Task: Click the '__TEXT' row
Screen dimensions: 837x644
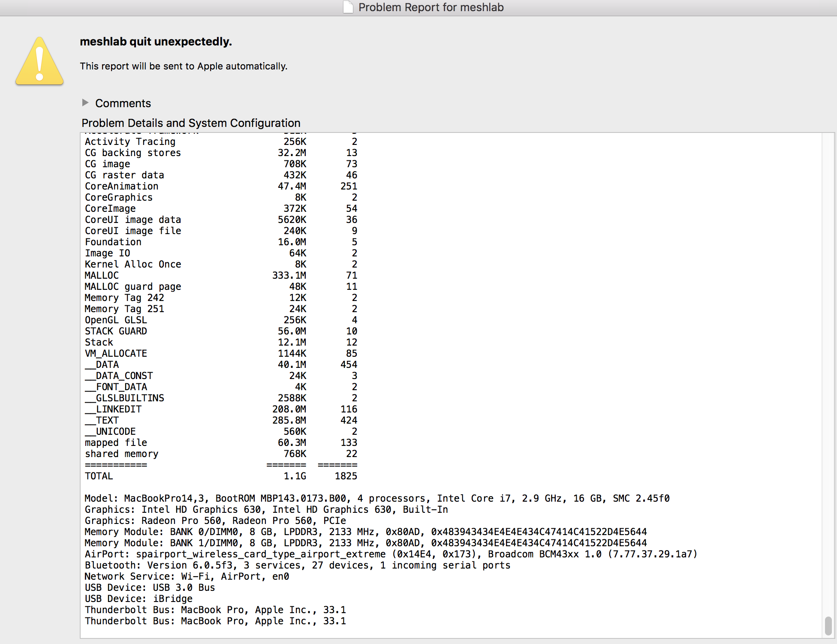Action: [x=221, y=420]
